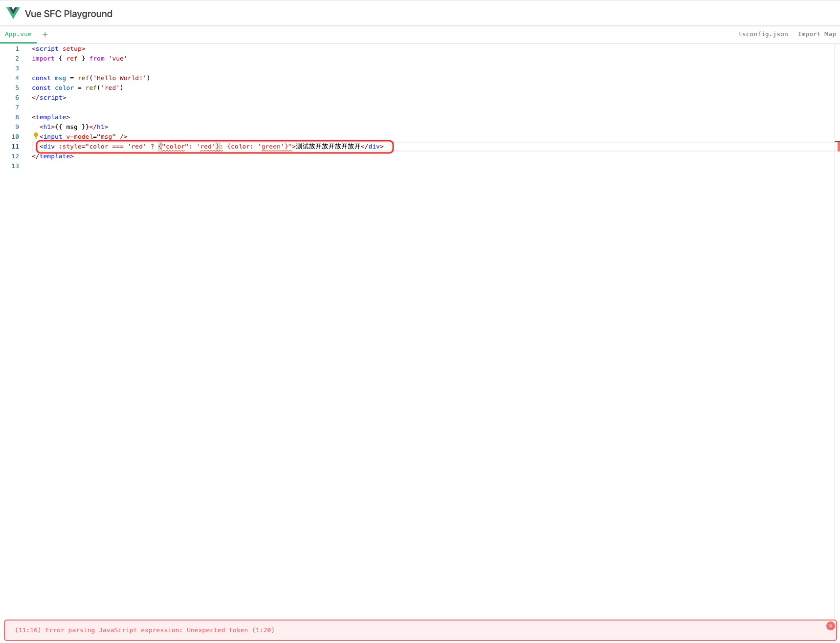Add a new file with the plus icon
Screen dimensions: 840x643
tap(45, 34)
